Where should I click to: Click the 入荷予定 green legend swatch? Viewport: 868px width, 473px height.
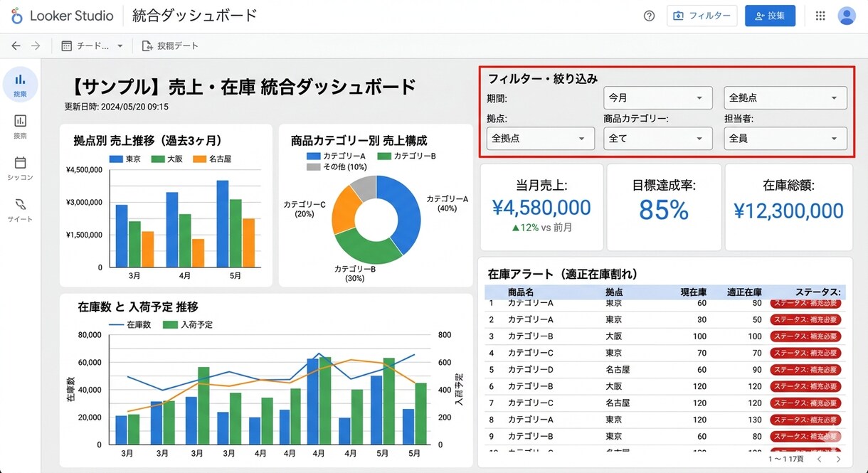tap(170, 324)
